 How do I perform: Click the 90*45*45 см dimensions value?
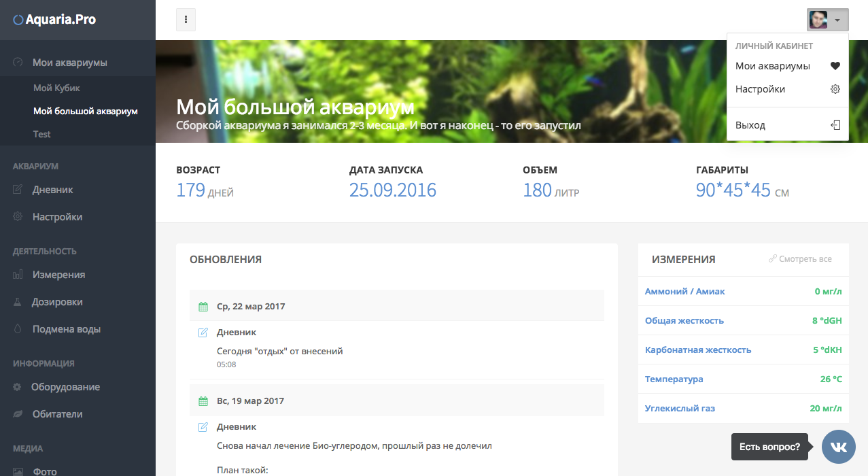[742, 190]
